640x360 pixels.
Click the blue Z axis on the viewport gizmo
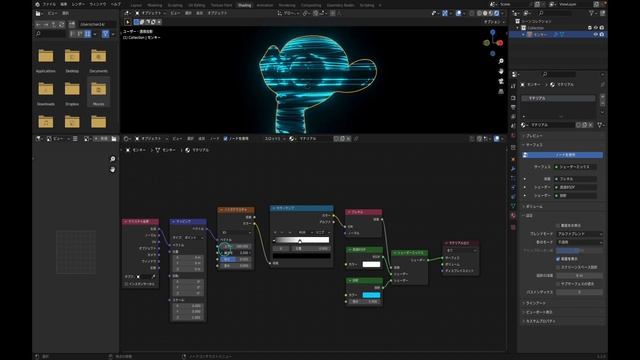coord(493,32)
